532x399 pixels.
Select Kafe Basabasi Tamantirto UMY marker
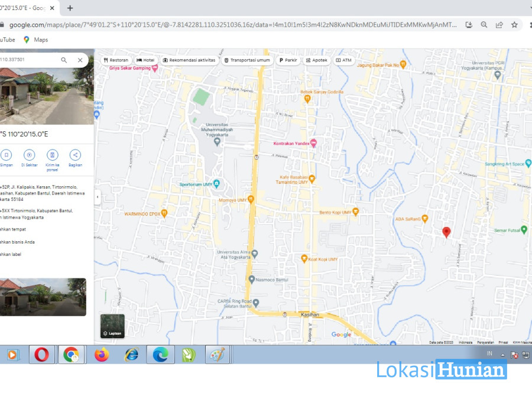312,179
